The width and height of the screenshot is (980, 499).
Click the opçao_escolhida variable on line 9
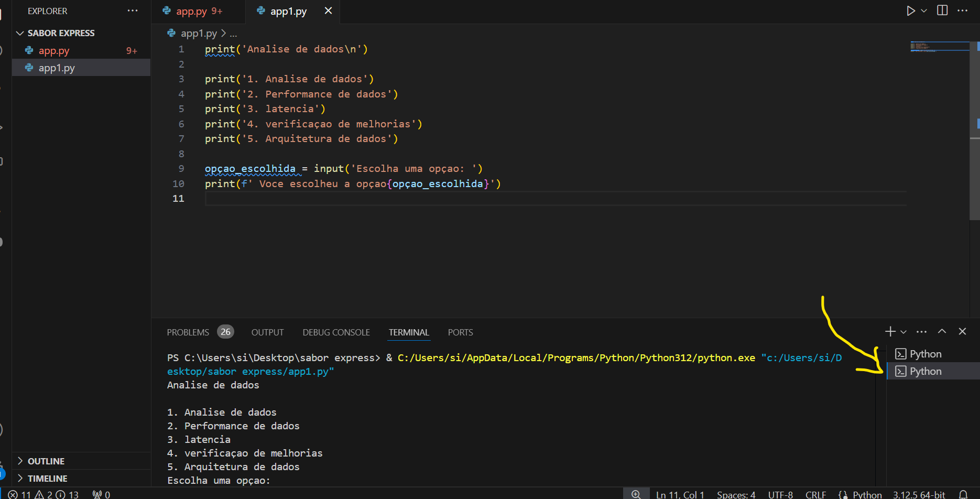pyautogui.click(x=250, y=169)
